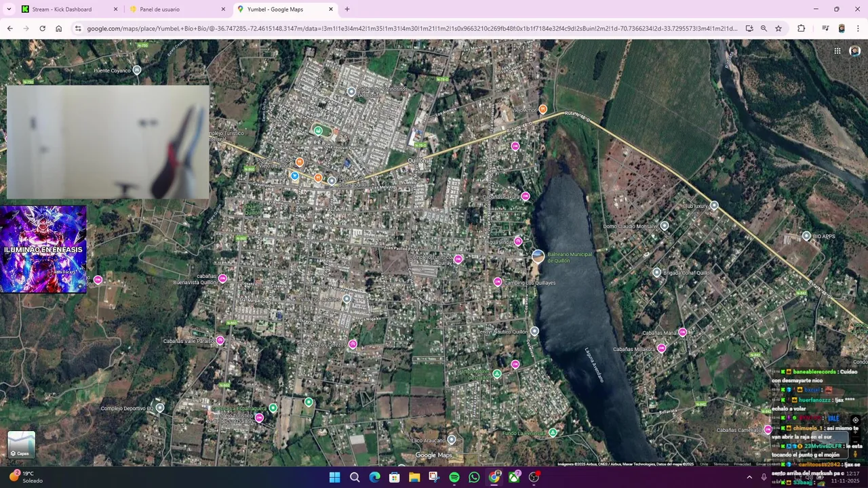868x488 pixels.
Task: Click the Privacidad footer link
Action: point(743,464)
